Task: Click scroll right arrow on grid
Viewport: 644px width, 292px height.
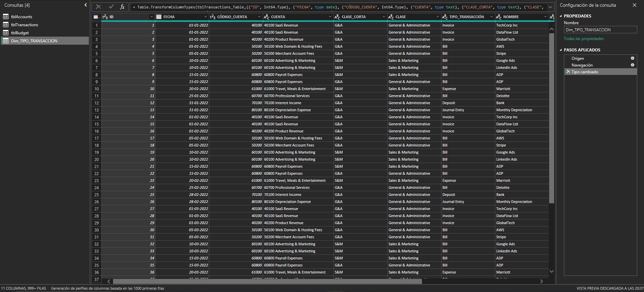Action: pyautogui.click(x=541, y=282)
